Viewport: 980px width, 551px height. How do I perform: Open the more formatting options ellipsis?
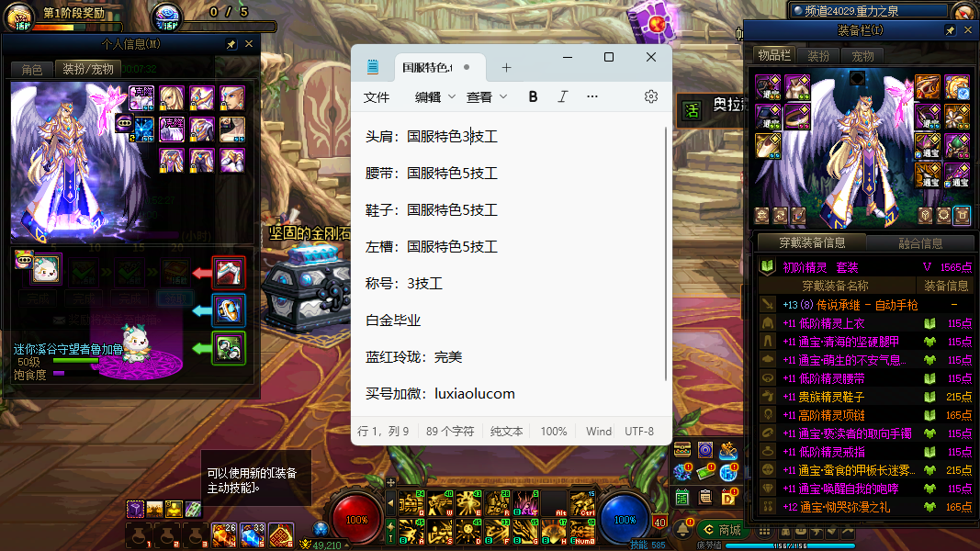pos(592,96)
